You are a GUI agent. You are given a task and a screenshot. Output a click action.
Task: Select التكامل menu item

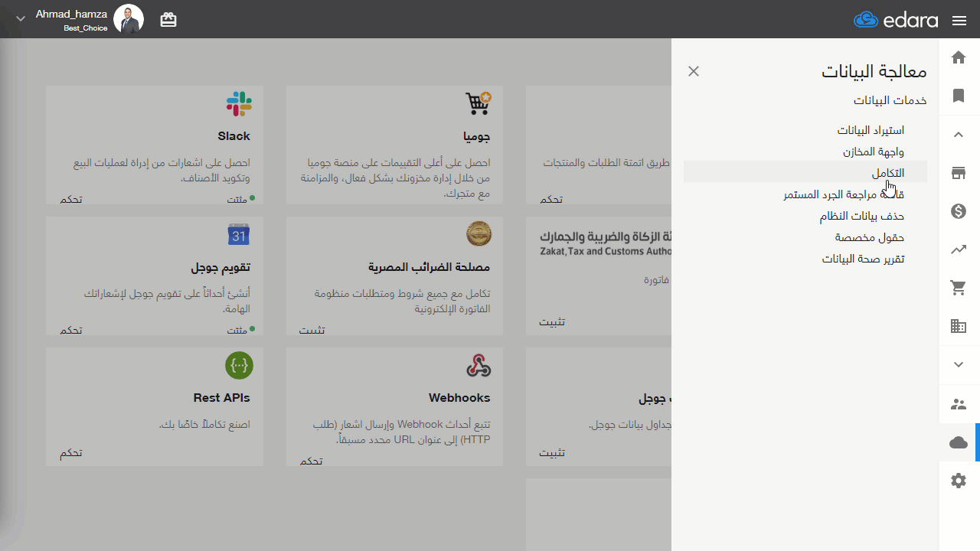click(x=805, y=173)
